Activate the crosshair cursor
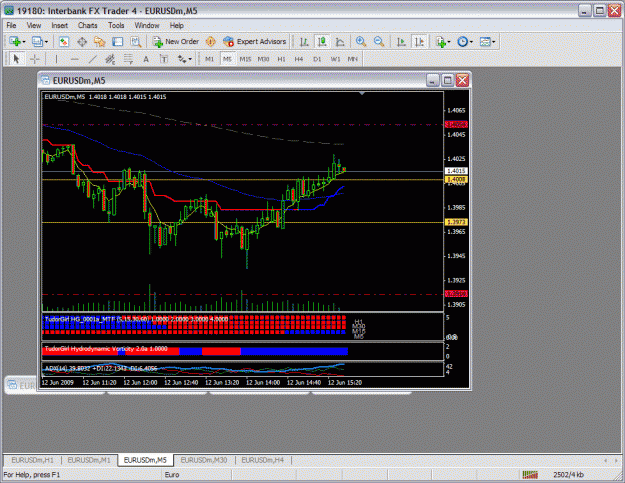 [x=34, y=59]
